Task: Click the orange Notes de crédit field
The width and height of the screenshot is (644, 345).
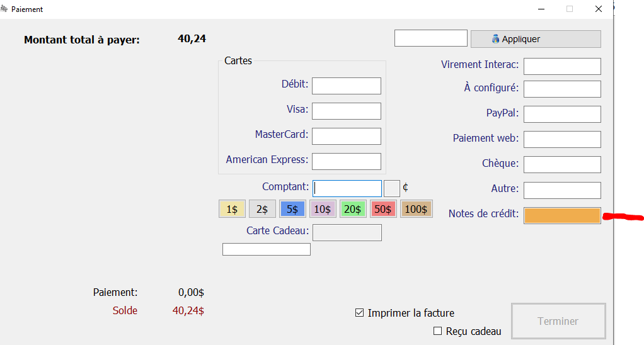Action: coord(561,215)
